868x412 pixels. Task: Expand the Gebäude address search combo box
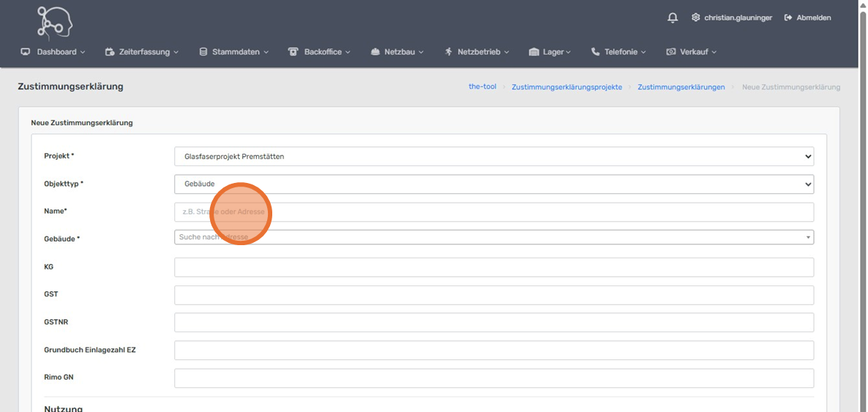click(x=808, y=237)
